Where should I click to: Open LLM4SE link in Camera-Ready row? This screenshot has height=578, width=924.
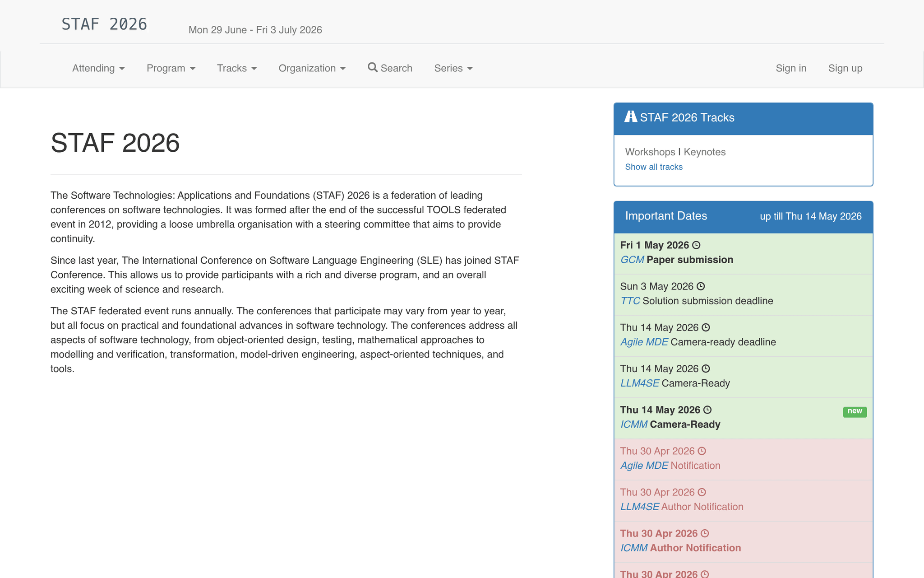click(x=639, y=383)
